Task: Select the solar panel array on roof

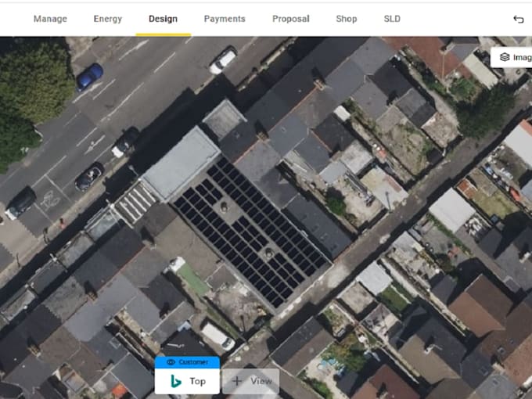Action: (252, 232)
